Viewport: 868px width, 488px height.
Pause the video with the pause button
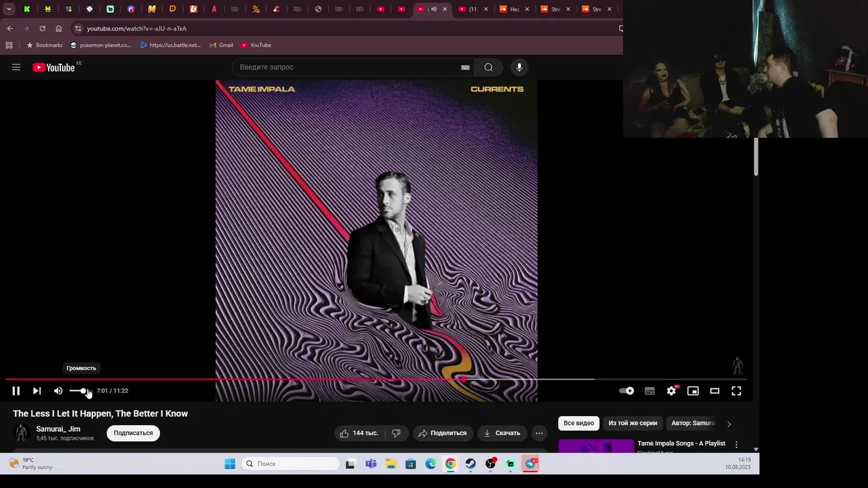16,391
